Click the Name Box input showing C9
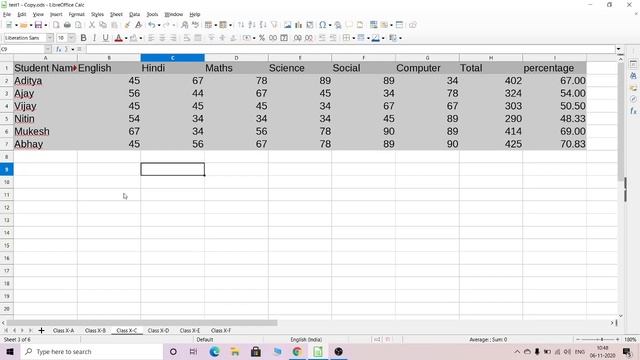This screenshot has width=640, height=360. pyautogui.click(x=22, y=49)
